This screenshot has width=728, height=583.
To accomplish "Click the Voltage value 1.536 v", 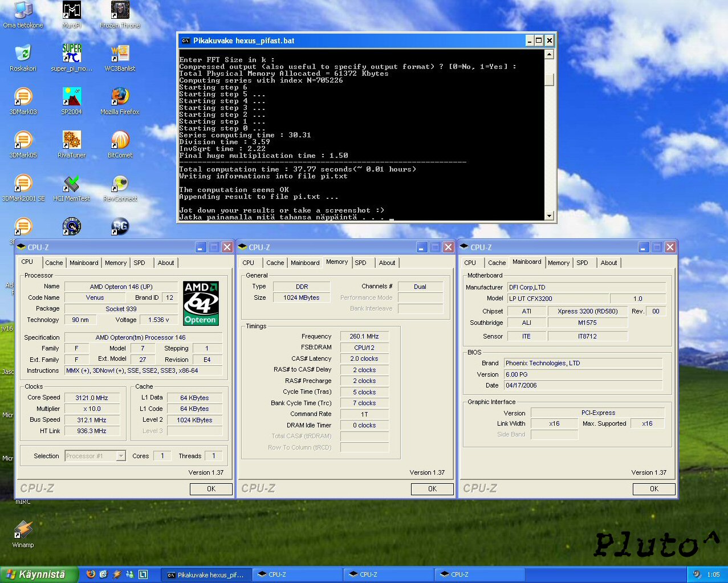I will (158, 320).
